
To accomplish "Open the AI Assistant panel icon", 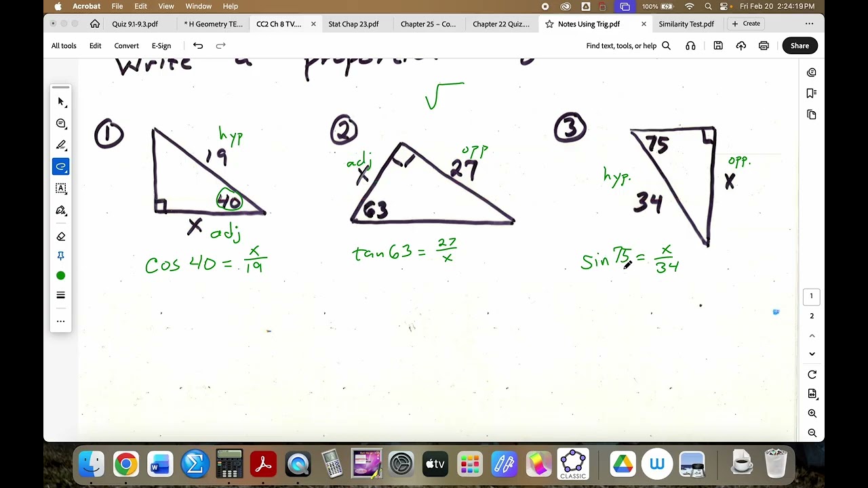I will click(812, 73).
